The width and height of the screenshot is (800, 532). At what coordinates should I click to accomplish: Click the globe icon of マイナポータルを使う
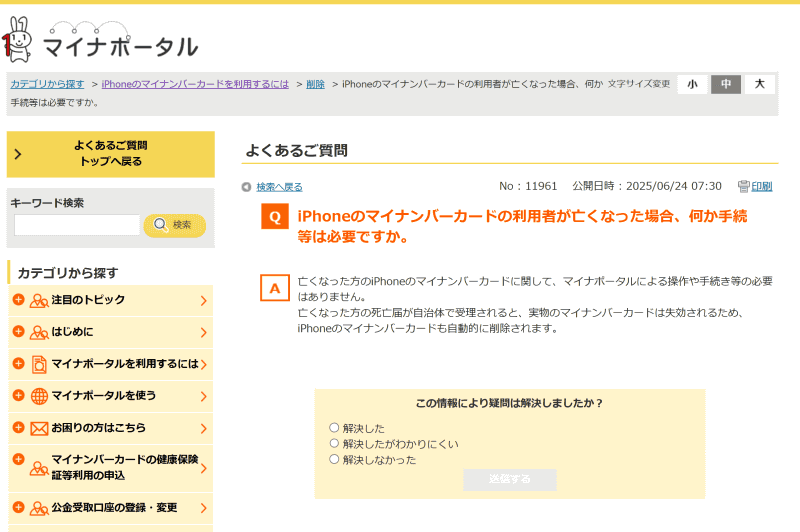click(x=39, y=396)
